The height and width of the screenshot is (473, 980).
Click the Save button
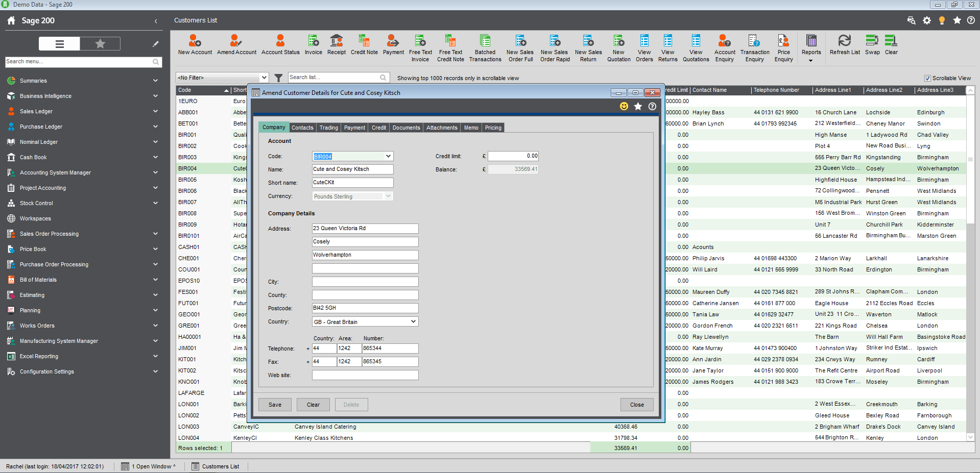(275, 405)
